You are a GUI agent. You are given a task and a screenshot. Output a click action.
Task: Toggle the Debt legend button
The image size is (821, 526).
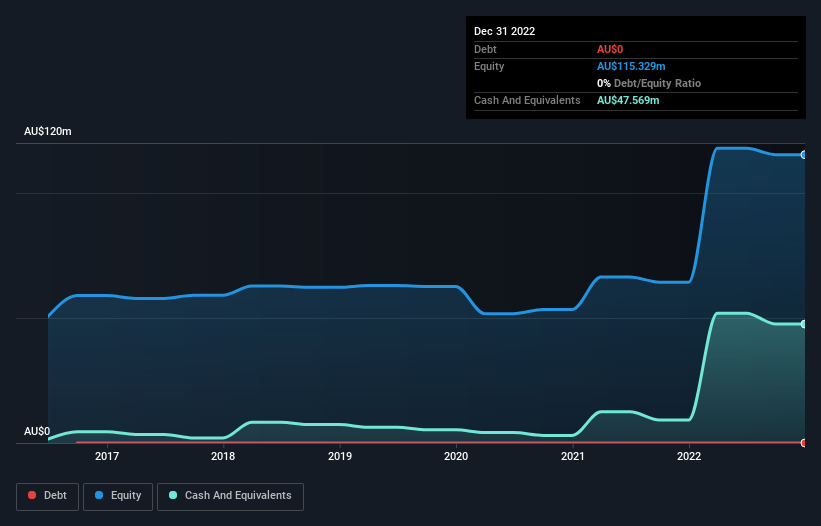[48, 496]
